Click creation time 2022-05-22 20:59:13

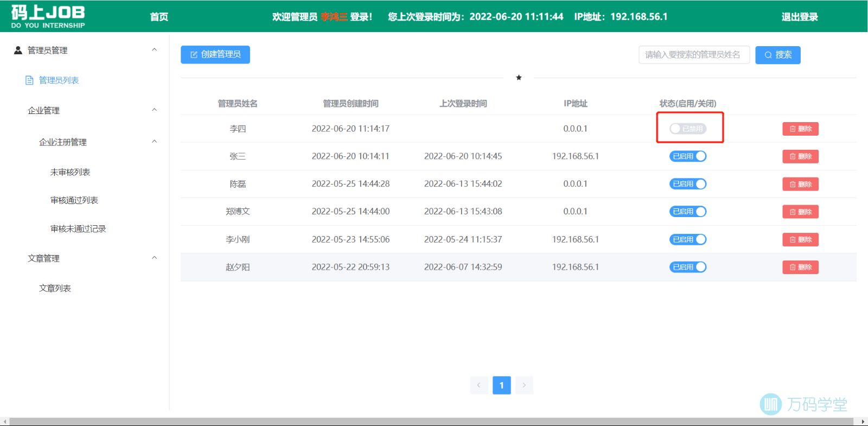click(x=350, y=267)
